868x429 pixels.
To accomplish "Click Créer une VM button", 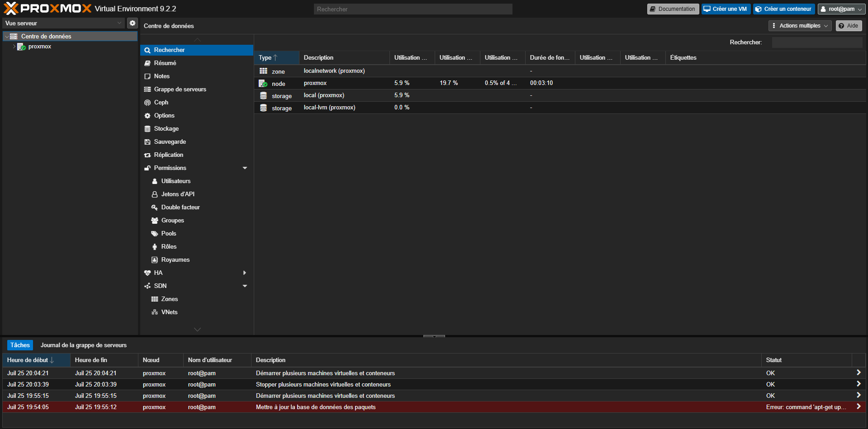I will (726, 9).
